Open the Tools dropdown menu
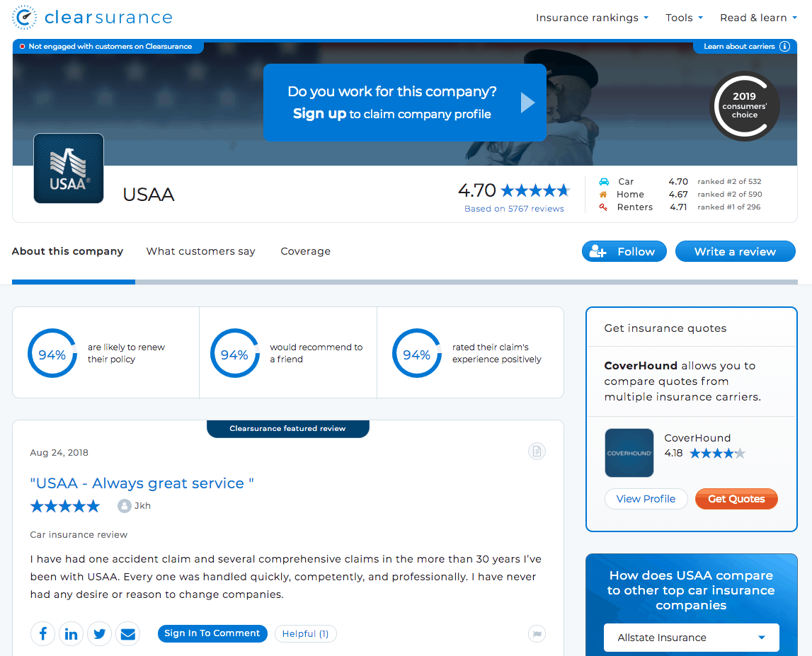812x656 pixels. (x=684, y=17)
